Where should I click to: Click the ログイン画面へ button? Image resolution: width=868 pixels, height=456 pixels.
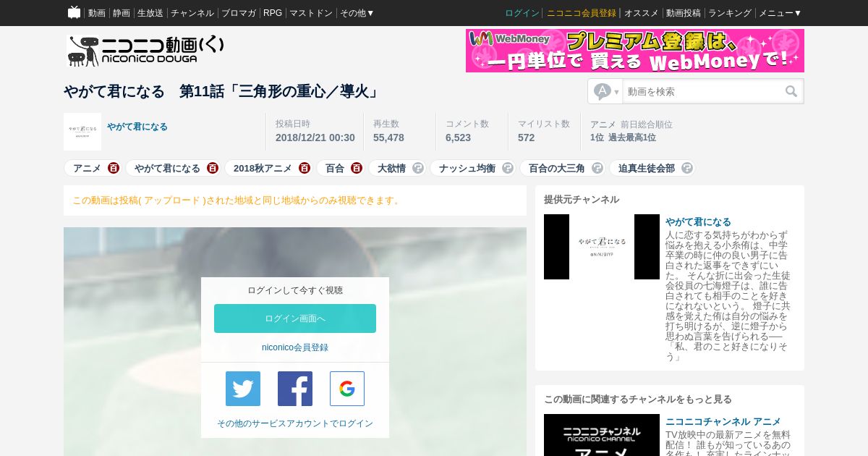[x=295, y=318]
